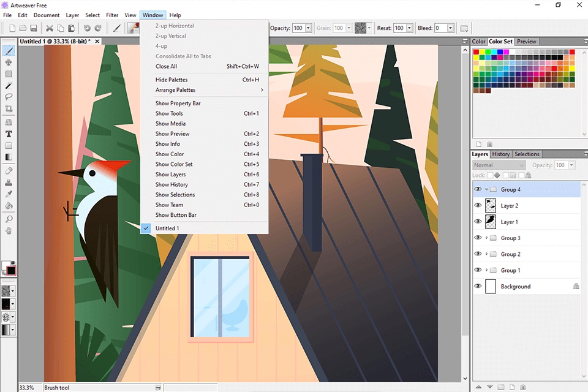The height and width of the screenshot is (392, 588).
Task: Switch to the Preview tab
Action: 527,42
